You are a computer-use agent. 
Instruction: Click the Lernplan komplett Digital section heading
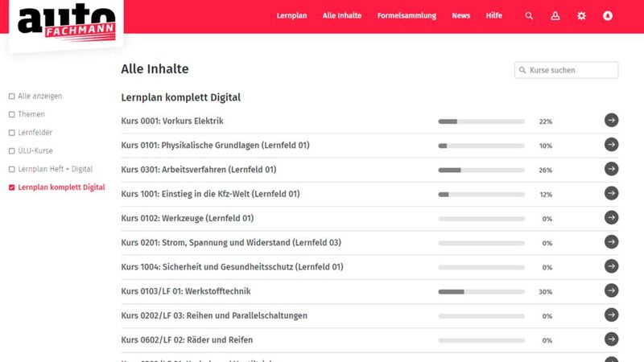click(180, 97)
